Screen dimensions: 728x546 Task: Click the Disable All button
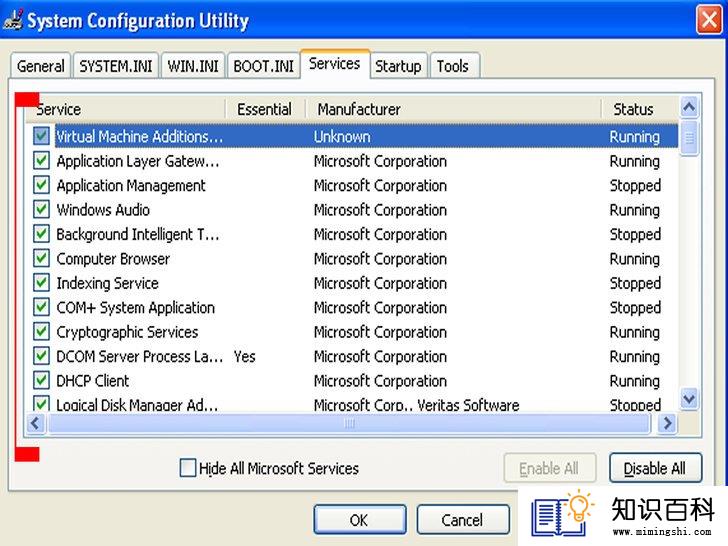(x=655, y=468)
